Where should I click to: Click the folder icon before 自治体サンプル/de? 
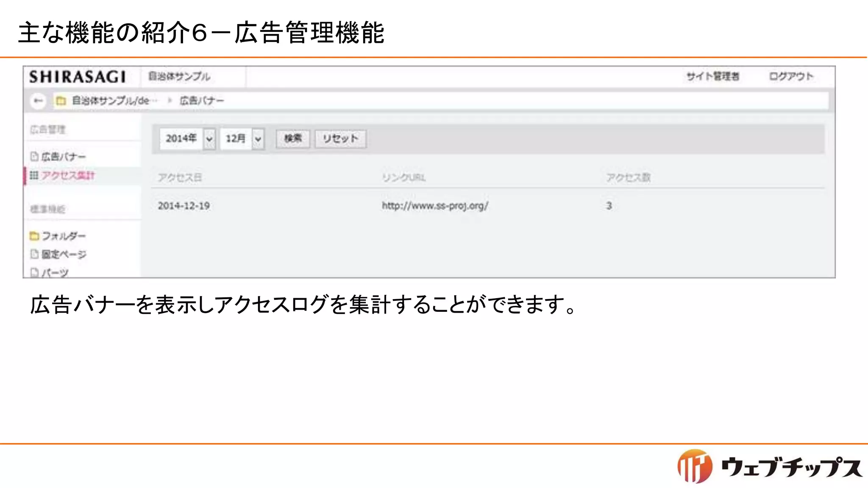tap(61, 101)
